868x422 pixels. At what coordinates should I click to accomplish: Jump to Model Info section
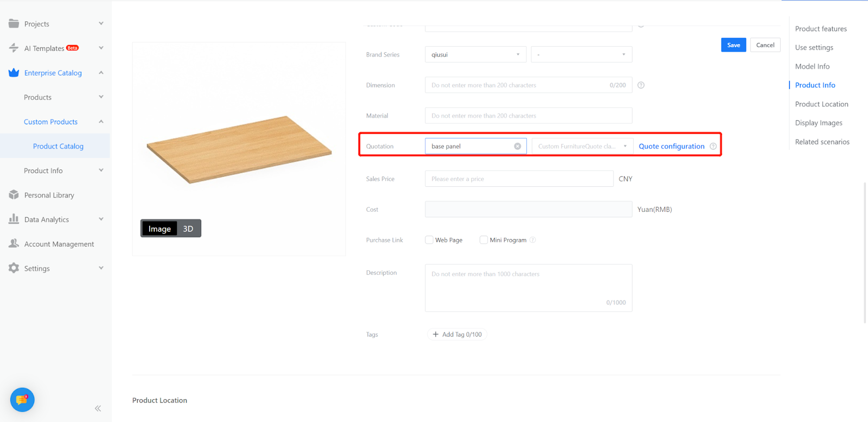812,66
